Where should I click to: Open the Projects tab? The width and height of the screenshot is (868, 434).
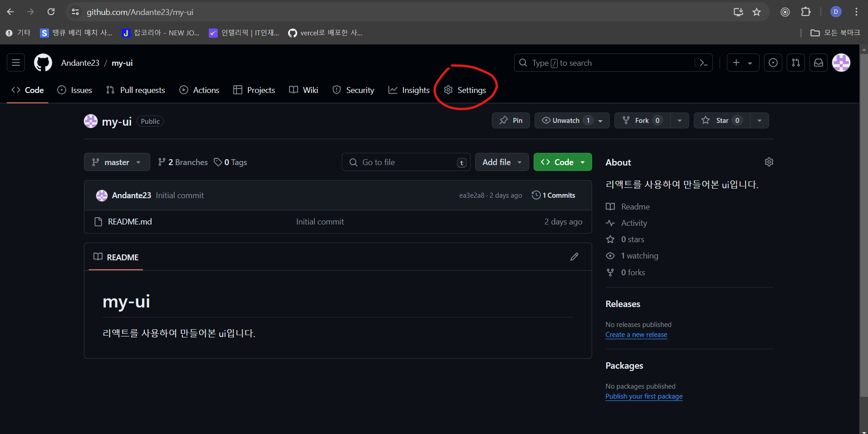[x=254, y=90]
